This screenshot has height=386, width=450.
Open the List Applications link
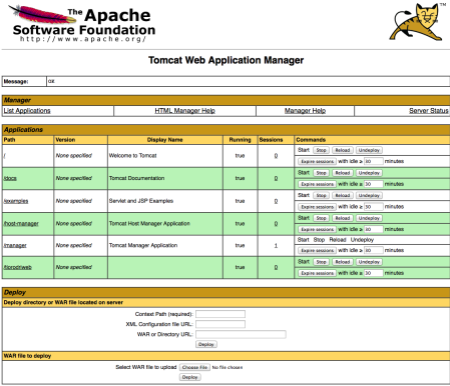(27, 111)
